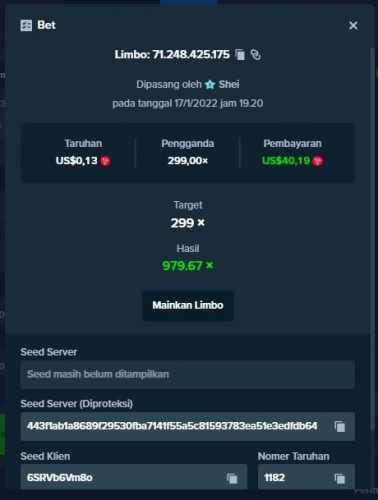
Task: Click the Bet slip icon in header
Action: (x=26, y=25)
